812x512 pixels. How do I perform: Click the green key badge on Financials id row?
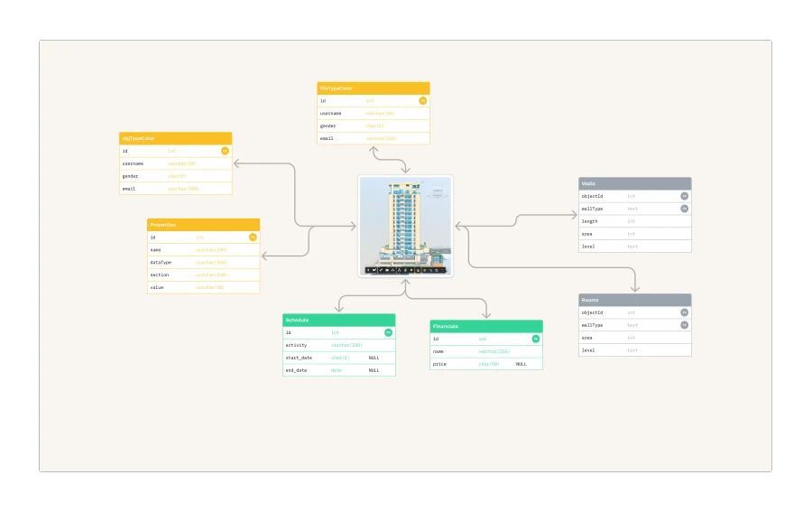535,339
